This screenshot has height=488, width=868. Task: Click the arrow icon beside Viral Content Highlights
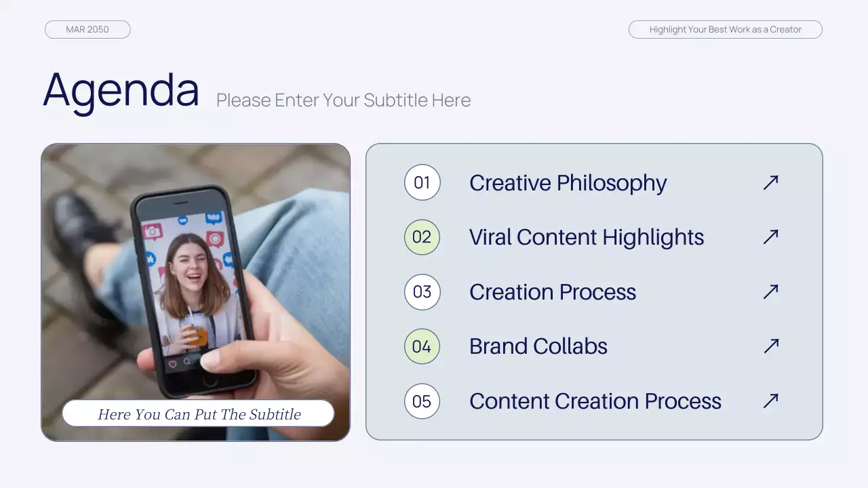[770, 237]
